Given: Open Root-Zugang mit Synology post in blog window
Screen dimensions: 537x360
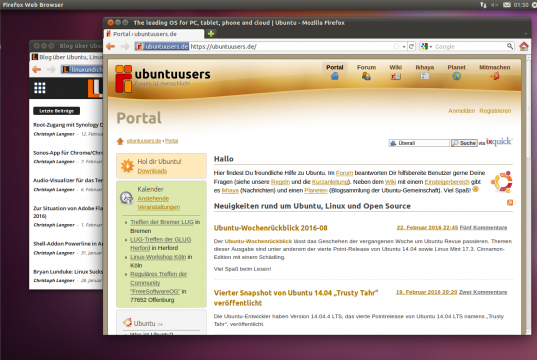Looking at the screenshot, I should click(x=68, y=125).
